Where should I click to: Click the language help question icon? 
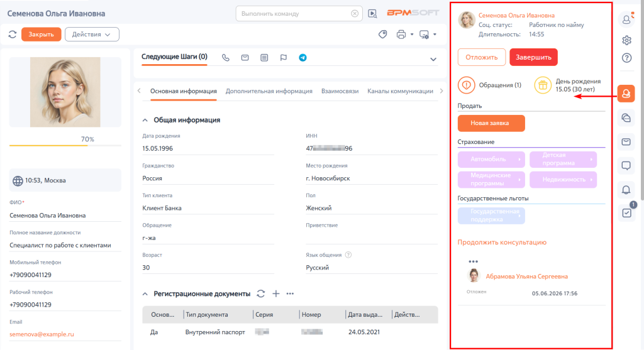click(348, 255)
